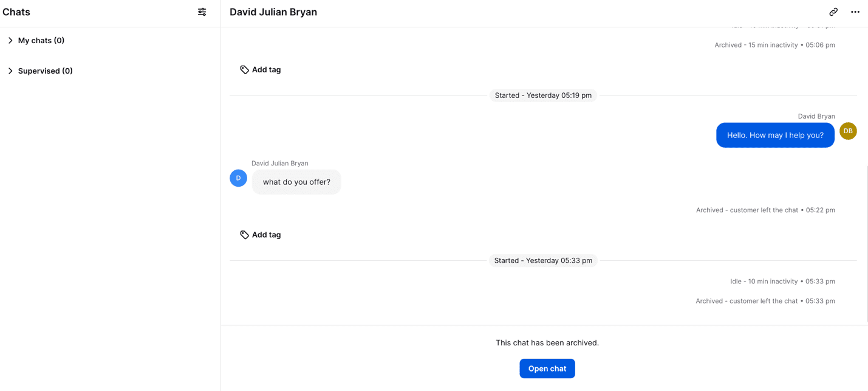Click the customer's blue D avatar
Image resolution: width=868 pixels, height=391 pixels.
coord(238,178)
